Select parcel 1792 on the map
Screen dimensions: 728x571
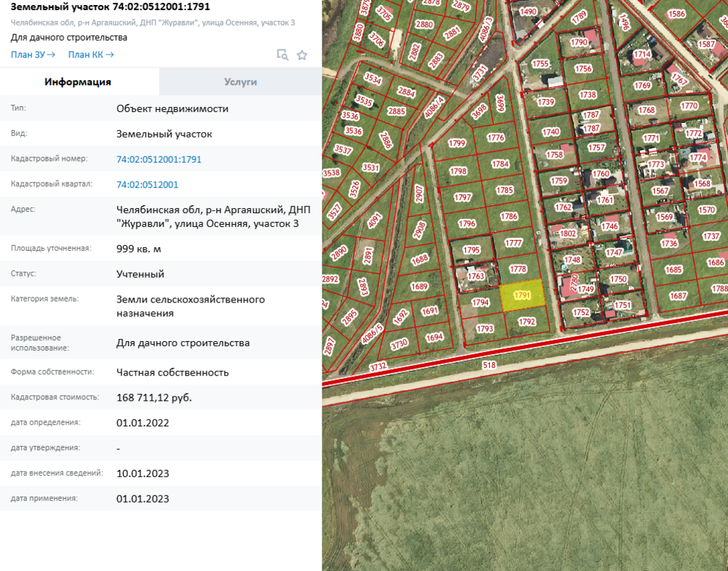[526, 322]
